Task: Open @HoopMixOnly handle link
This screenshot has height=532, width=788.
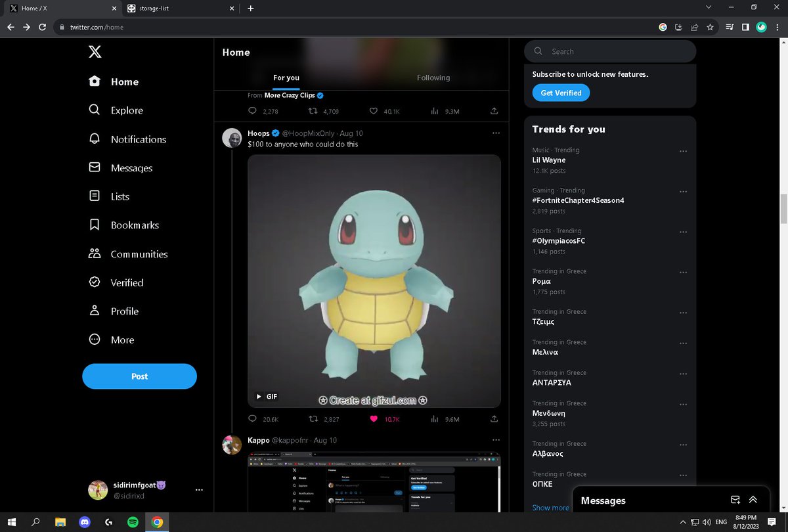Action: (309, 133)
